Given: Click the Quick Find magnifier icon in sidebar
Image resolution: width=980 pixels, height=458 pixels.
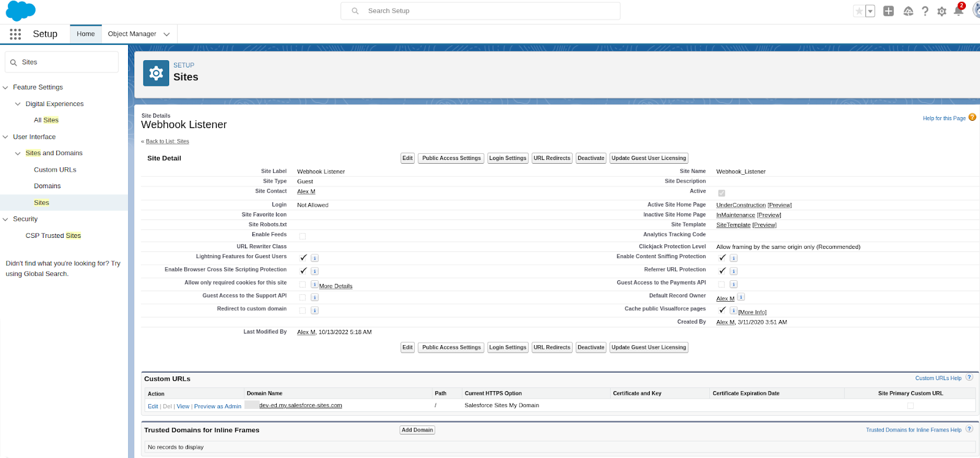Looking at the screenshot, I should tap(13, 63).
